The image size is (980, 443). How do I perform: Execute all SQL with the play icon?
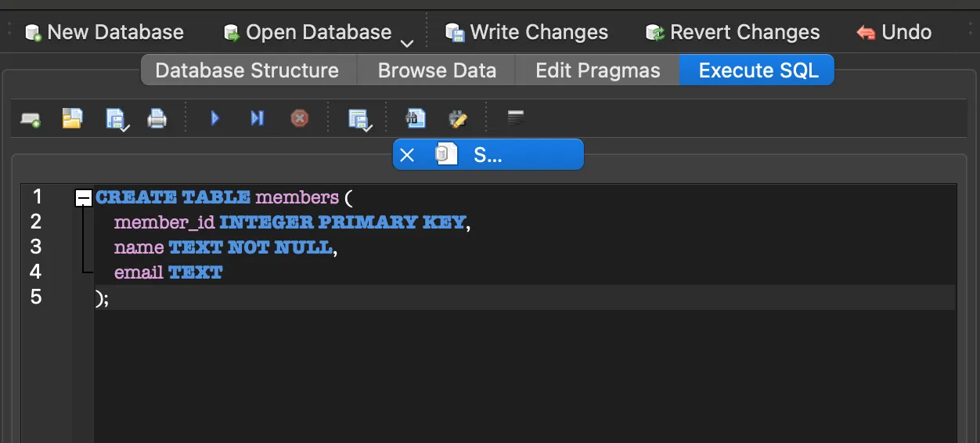coord(215,118)
